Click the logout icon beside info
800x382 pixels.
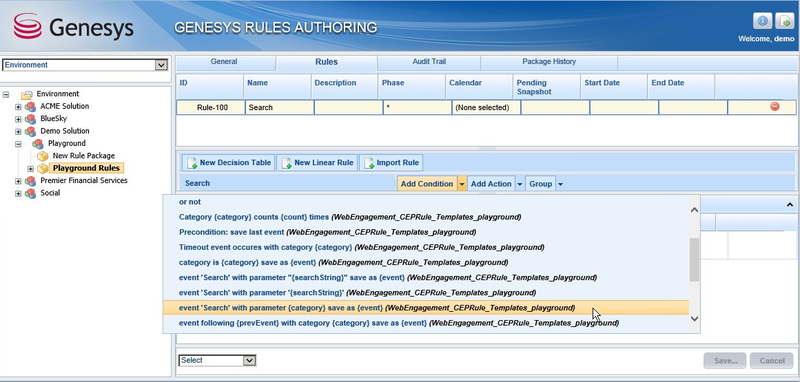tap(784, 21)
